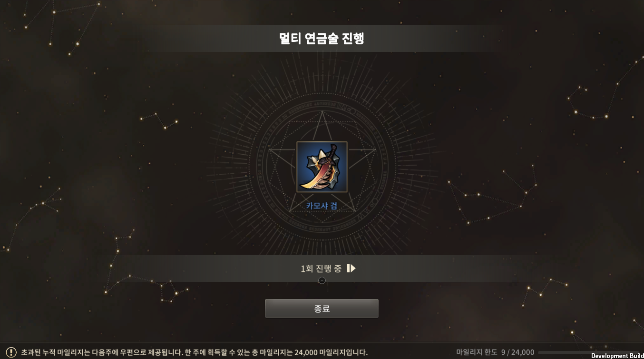644x359 pixels.
Task: Click the 카모샤 검 item name label
Action: click(x=322, y=206)
